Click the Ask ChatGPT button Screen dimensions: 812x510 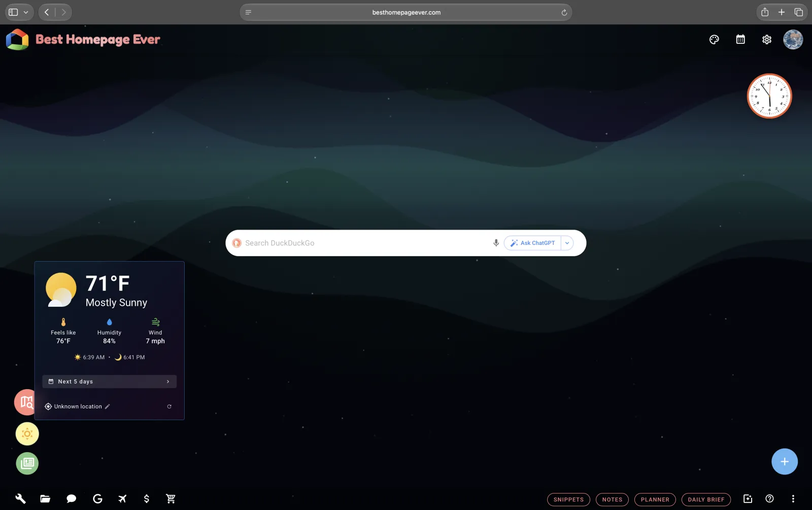(532, 243)
